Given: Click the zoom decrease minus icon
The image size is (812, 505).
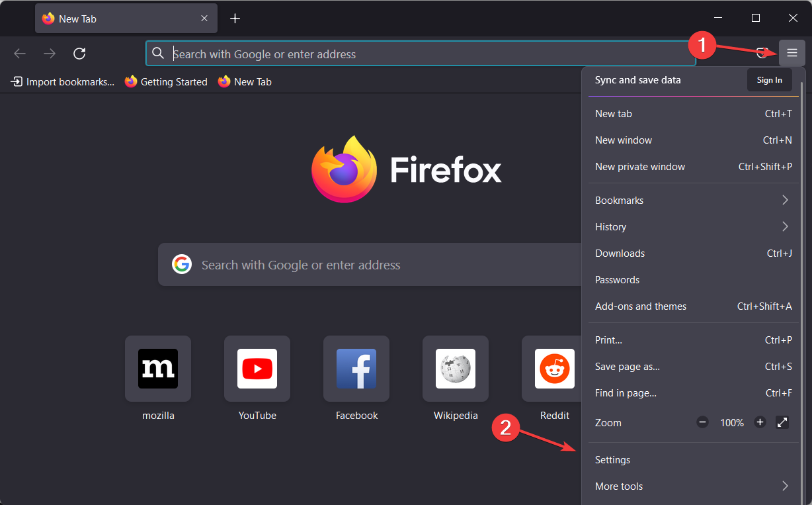Looking at the screenshot, I should click(x=702, y=422).
